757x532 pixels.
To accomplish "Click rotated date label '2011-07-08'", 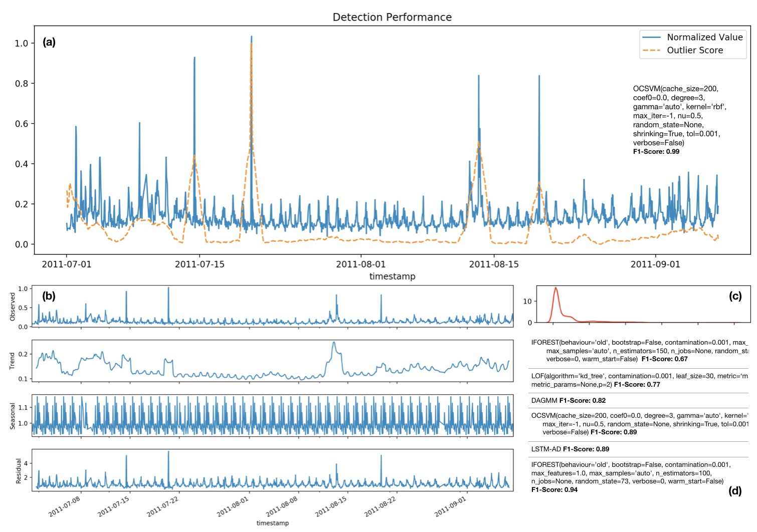I will [x=64, y=506].
